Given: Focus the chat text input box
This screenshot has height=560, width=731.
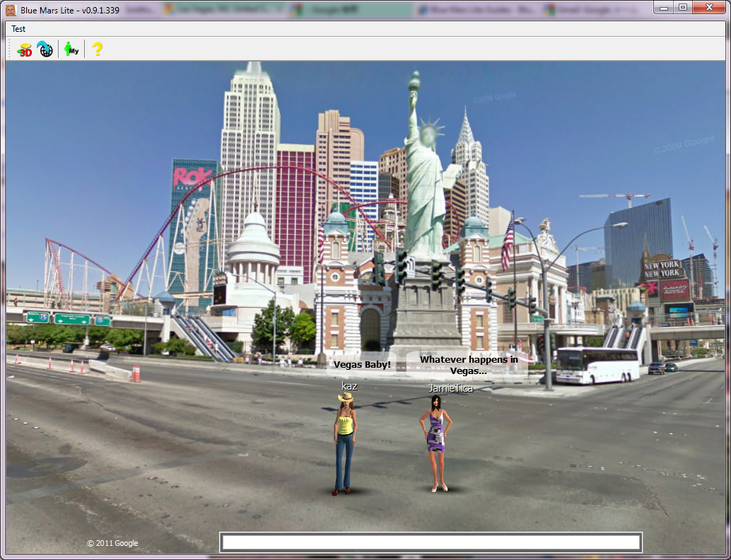Looking at the screenshot, I should click(431, 542).
